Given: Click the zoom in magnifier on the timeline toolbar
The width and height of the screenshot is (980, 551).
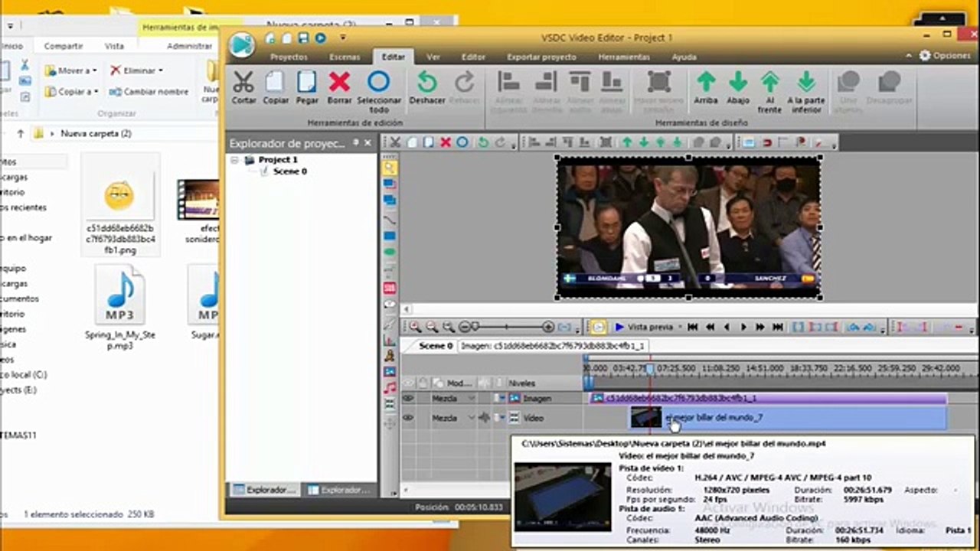Looking at the screenshot, I should tap(415, 327).
